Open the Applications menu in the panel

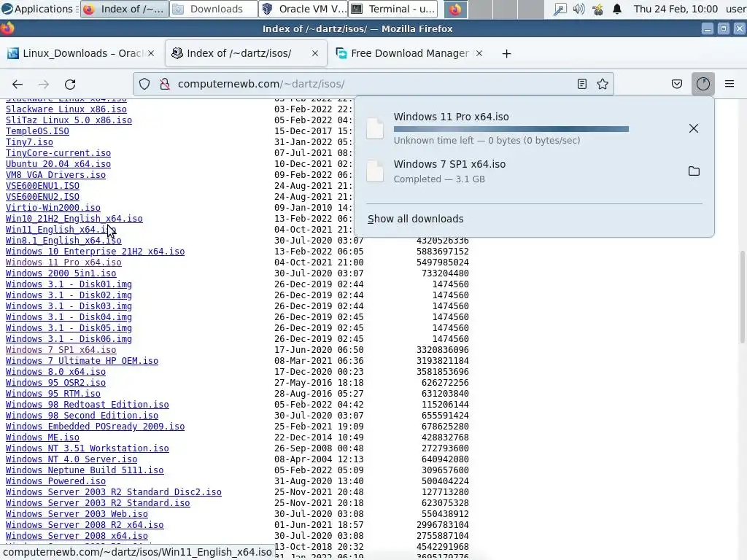pyautogui.click(x=38, y=9)
